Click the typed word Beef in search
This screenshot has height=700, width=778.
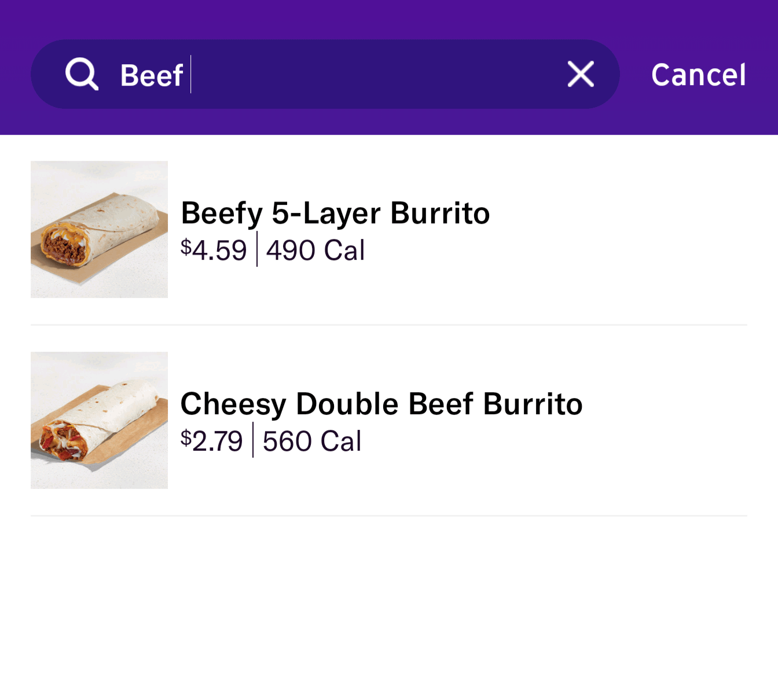coord(151,75)
